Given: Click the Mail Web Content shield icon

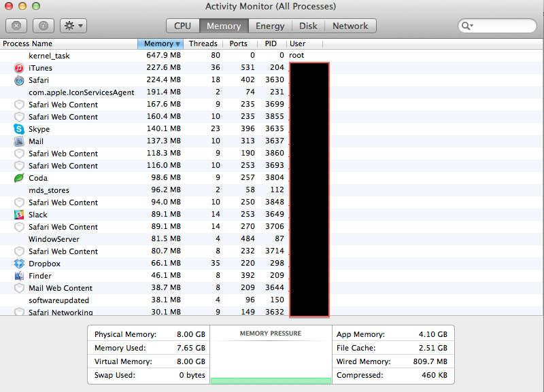Looking at the screenshot, I should pyautogui.click(x=19, y=288).
